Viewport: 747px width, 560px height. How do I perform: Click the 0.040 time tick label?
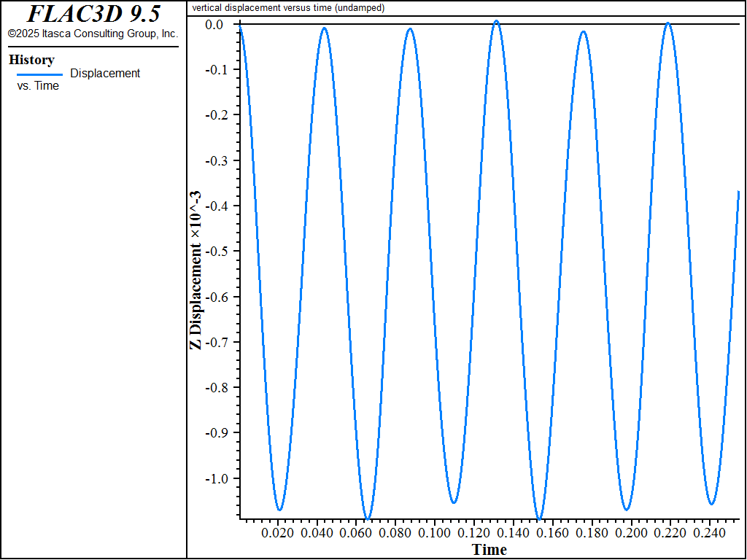pos(317,532)
